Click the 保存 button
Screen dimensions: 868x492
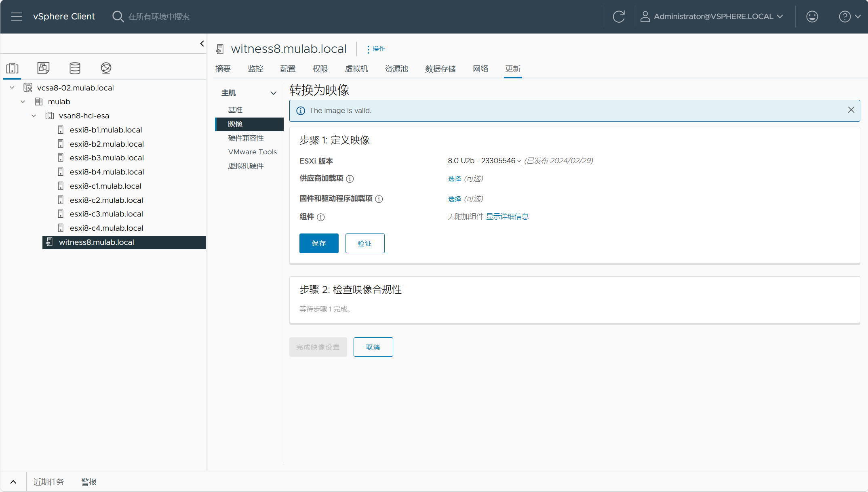[x=319, y=243]
